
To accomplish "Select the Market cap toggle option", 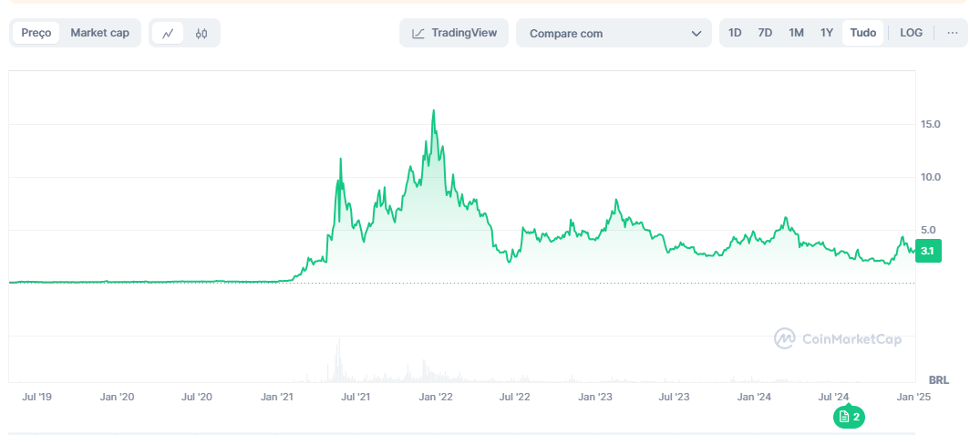I will pos(100,33).
